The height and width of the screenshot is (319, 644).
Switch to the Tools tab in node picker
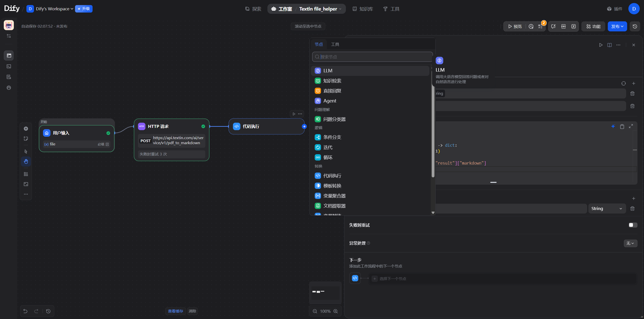[335, 44]
